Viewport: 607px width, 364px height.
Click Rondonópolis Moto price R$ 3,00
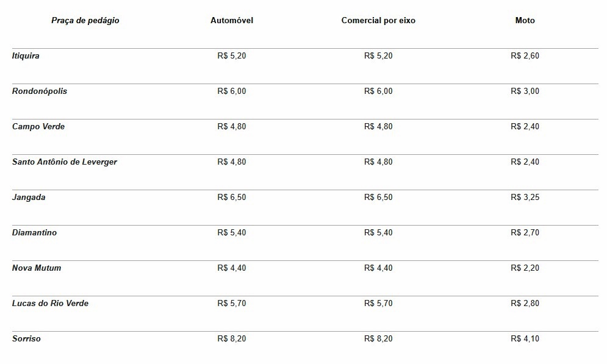pyautogui.click(x=525, y=91)
